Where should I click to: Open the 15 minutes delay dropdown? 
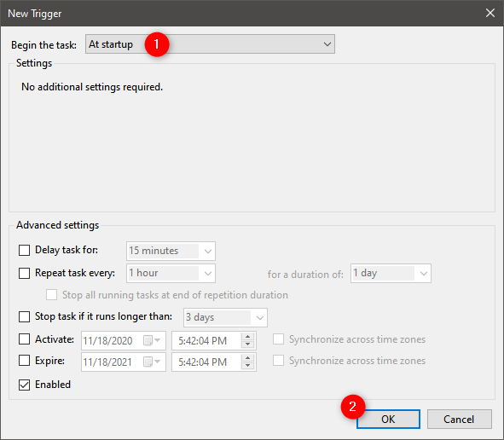pyautogui.click(x=171, y=251)
